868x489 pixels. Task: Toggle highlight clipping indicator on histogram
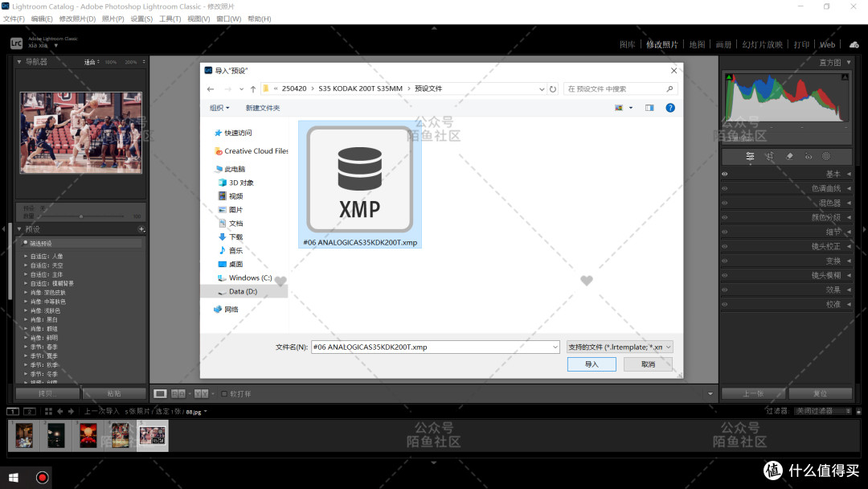tap(845, 77)
